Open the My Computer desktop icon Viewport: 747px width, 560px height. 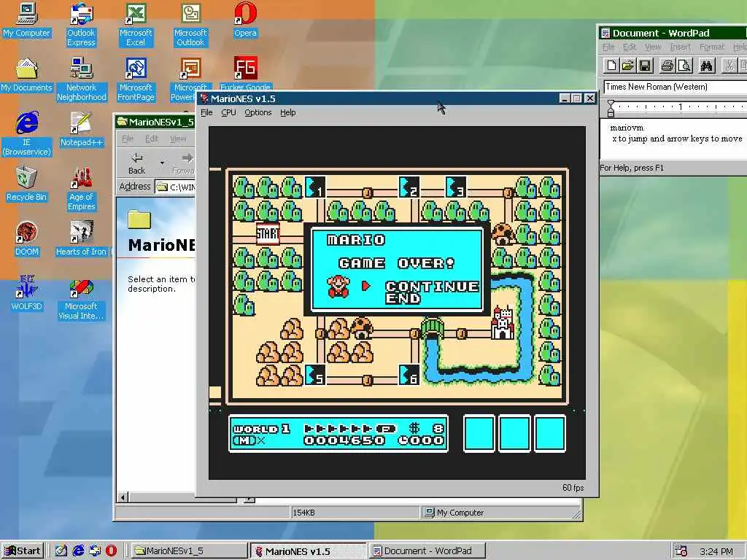(x=27, y=20)
